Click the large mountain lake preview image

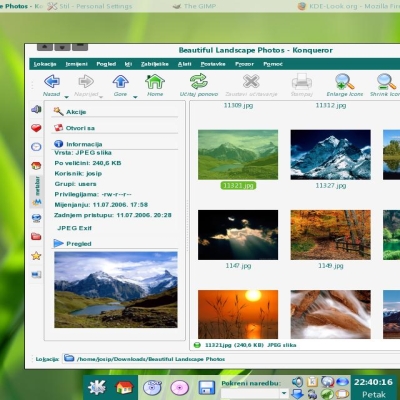116,290
